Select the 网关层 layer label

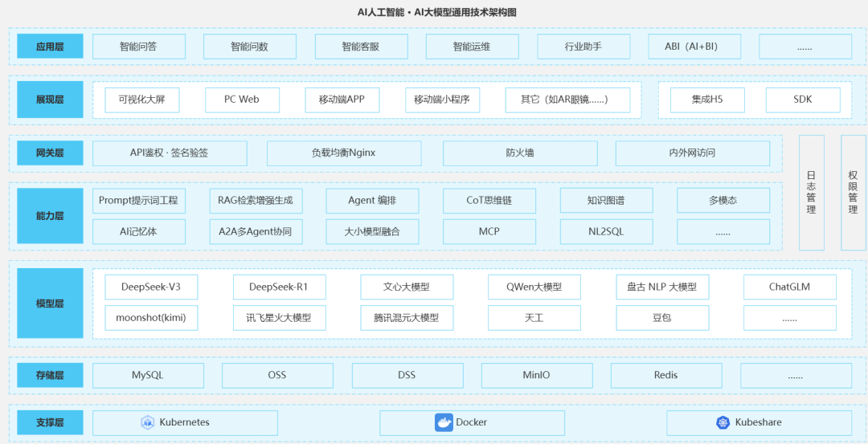50,153
